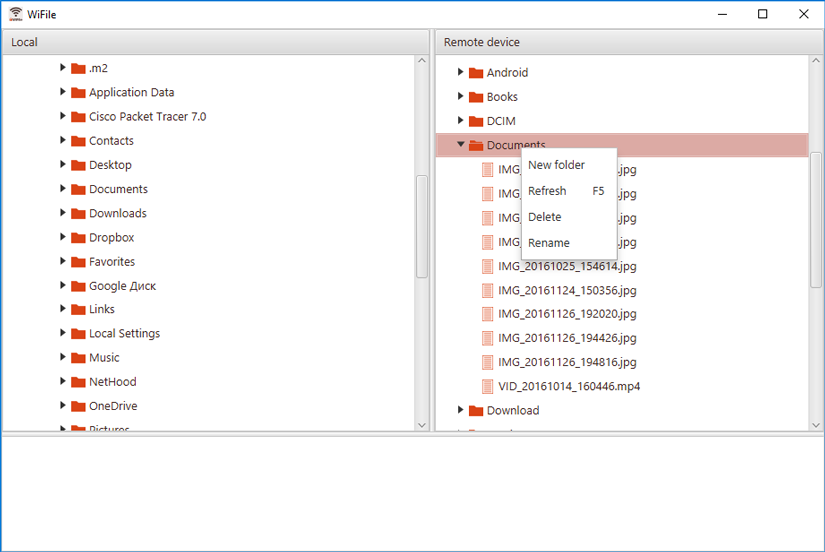
Task: Click the Dropbox folder icon
Action: (78, 238)
